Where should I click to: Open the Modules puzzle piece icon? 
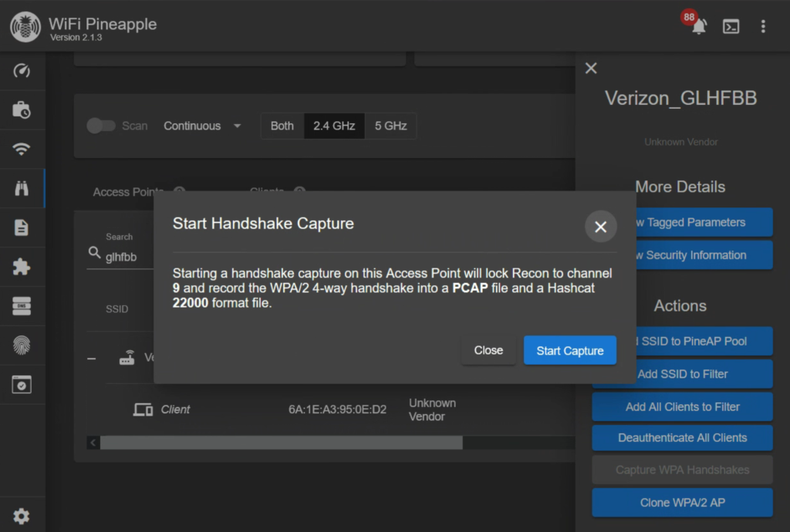pos(22,267)
